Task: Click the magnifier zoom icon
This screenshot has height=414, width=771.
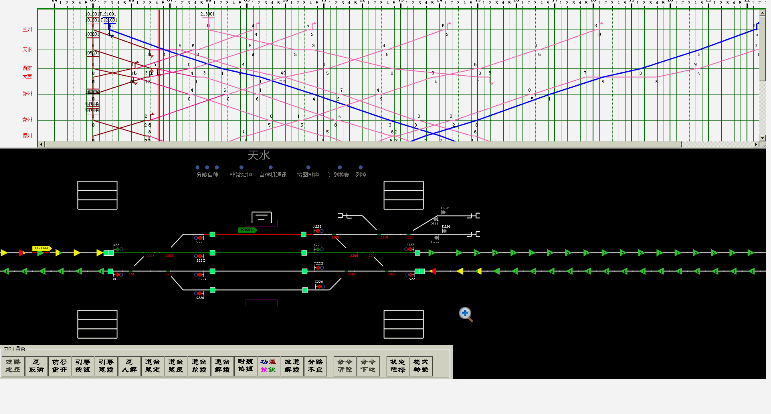Action: click(x=466, y=314)
